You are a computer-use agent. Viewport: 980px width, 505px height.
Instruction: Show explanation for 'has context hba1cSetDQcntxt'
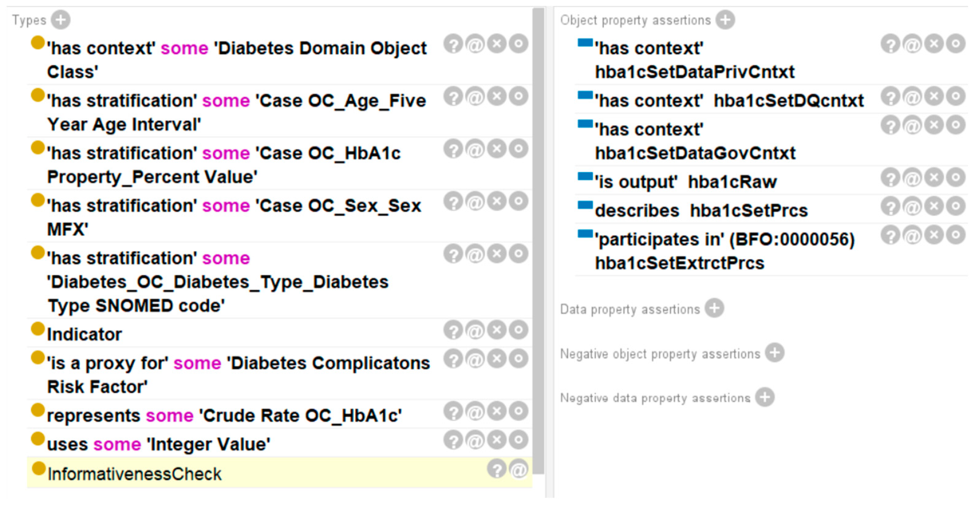(891, 97)
